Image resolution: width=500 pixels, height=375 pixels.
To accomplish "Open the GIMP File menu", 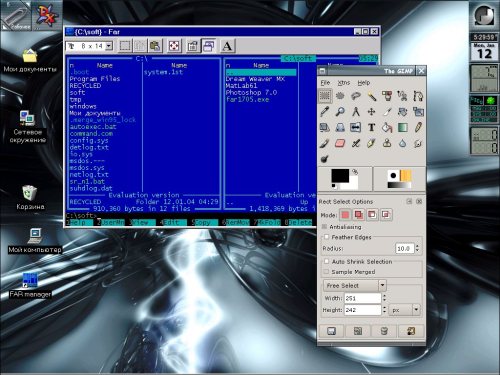I will pos(325,83).
